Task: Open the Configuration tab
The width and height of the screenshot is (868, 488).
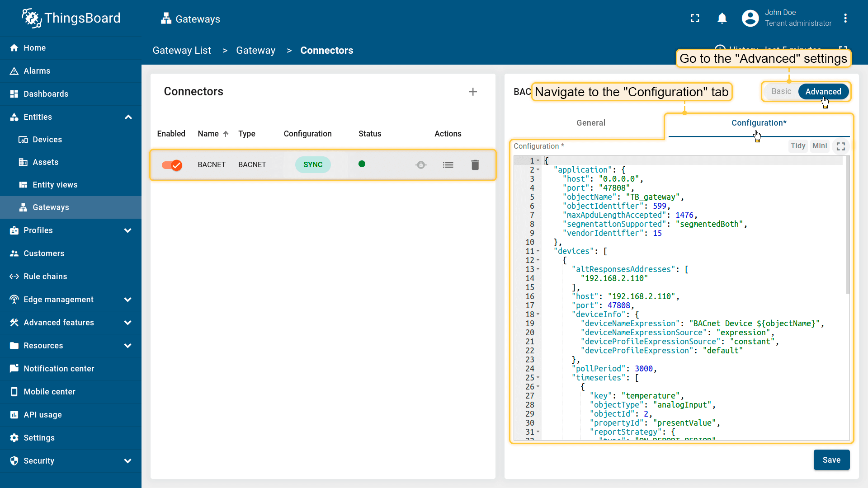Action: [x=759, y=123]
